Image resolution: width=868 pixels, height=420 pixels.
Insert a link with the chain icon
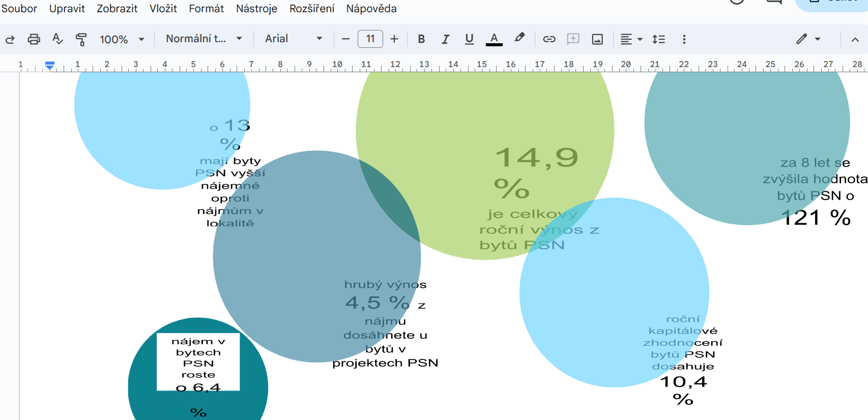[x=549, y=39]
